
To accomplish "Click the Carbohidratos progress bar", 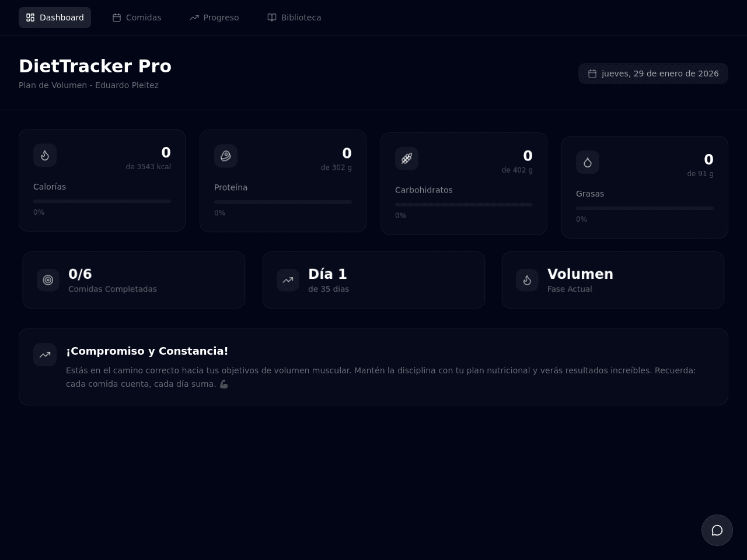I will tap(464, 205).
